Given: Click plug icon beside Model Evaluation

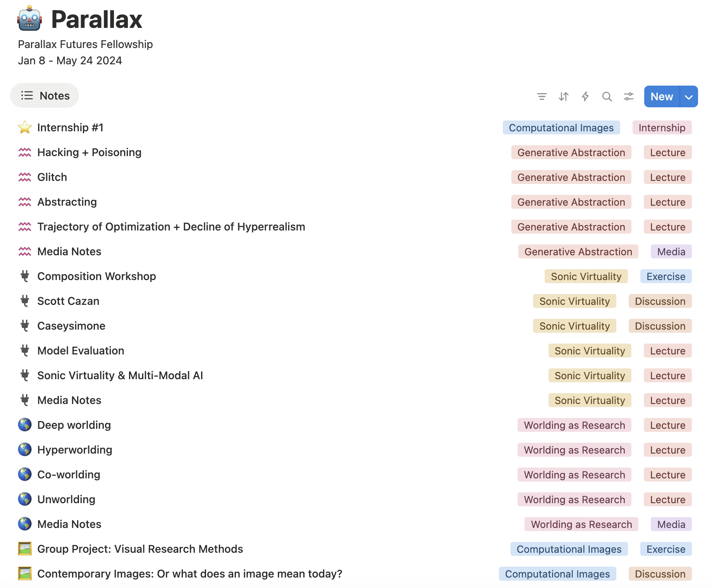Looking at the screenshot, I should point(25,351).
